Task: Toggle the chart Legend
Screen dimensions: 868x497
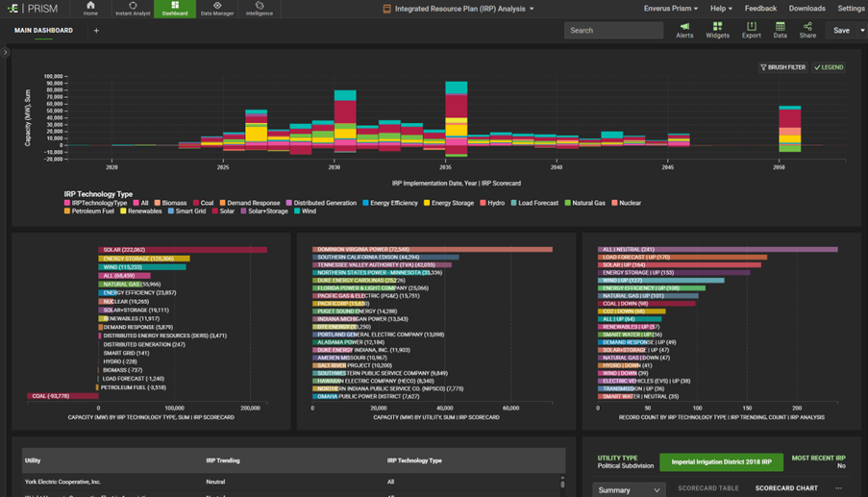Action: click(x=829, y=67)
